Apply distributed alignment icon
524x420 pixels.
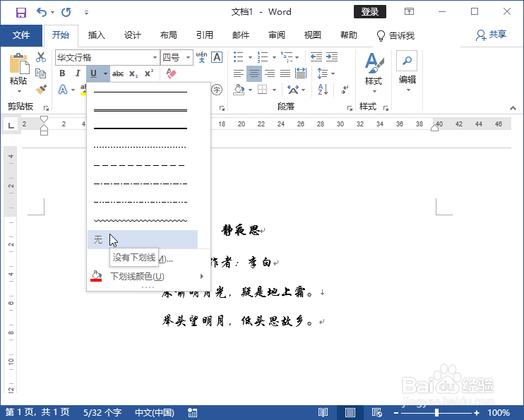[301, 73]
